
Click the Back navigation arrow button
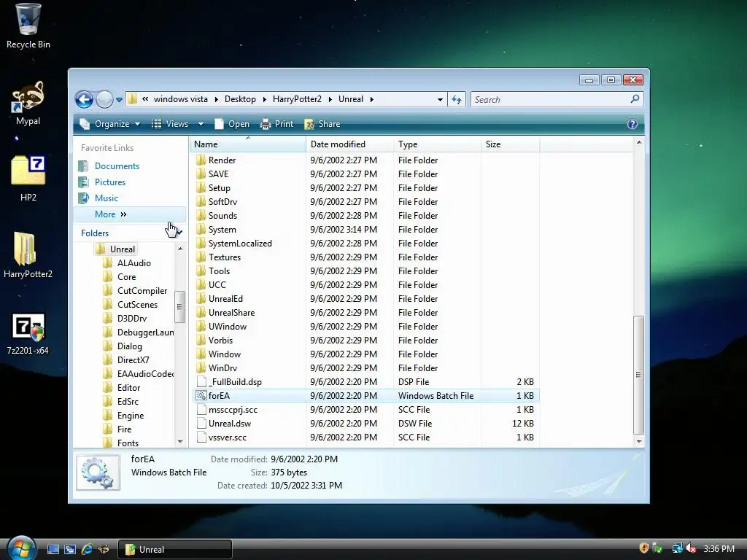tap(85, 99)
